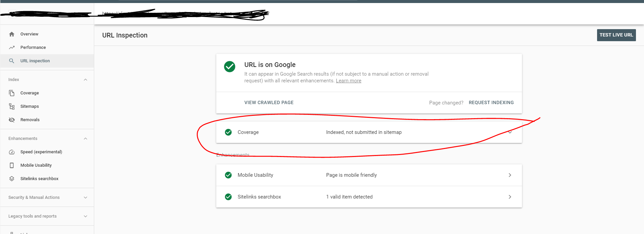This screenshot has height=234, width=644.
Task: Click green check icon in Coverage row
Action: click(x=228, y=132)
